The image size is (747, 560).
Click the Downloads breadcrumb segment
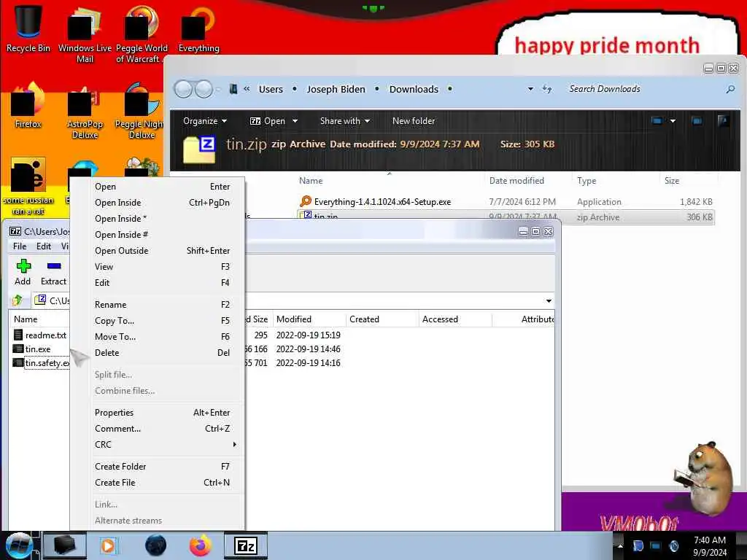point(414,89)
